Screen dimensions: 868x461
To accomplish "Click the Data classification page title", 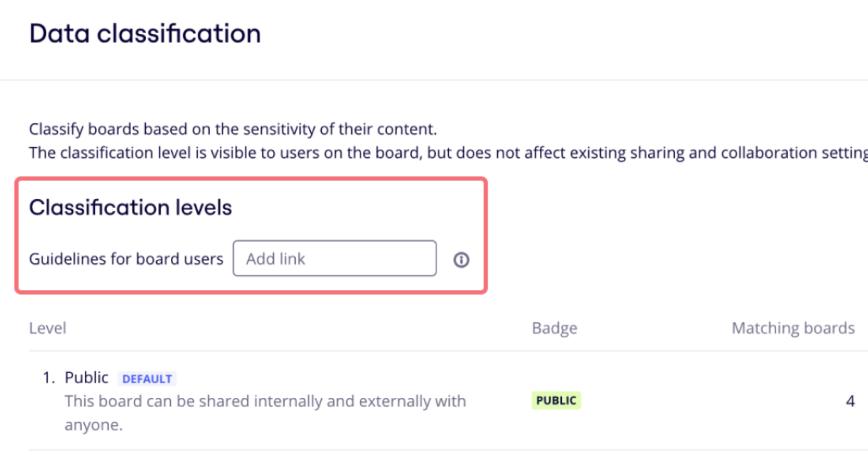I will click(145, 33).
